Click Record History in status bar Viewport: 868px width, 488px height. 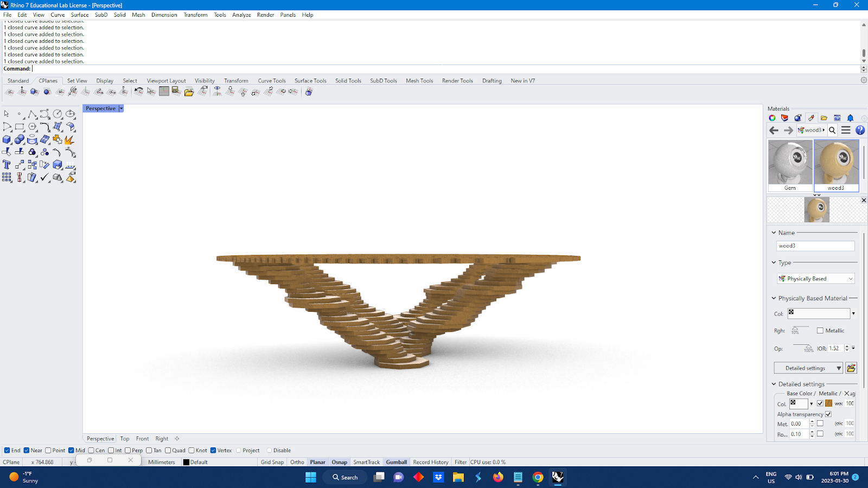click(431, 462)
